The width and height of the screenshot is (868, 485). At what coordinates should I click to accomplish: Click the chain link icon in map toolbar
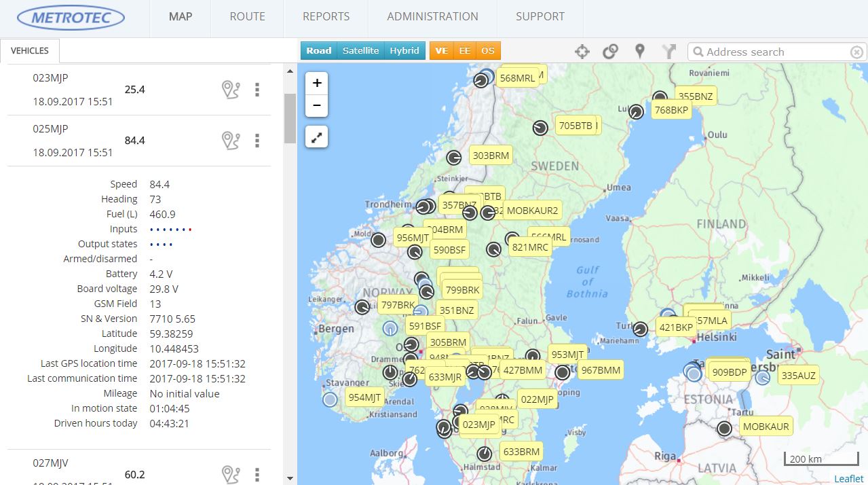click(x=610, y=52)
